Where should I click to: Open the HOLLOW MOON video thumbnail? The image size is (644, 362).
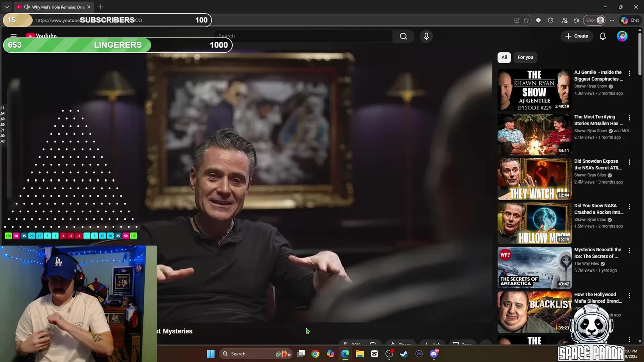click(534, 223)
